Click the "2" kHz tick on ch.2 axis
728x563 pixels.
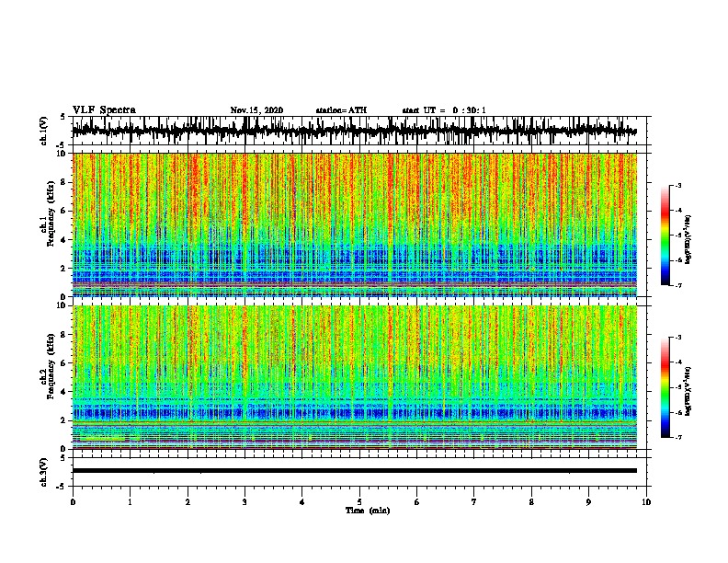pyautogui.click(x=64, y=420)
